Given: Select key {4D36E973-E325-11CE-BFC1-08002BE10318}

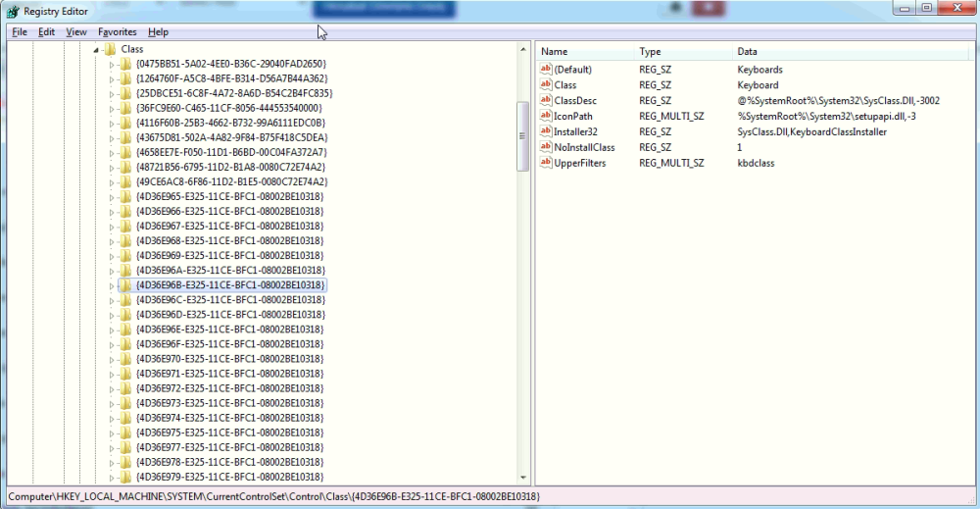Looking at the screenshot, I should click(230, 403).
